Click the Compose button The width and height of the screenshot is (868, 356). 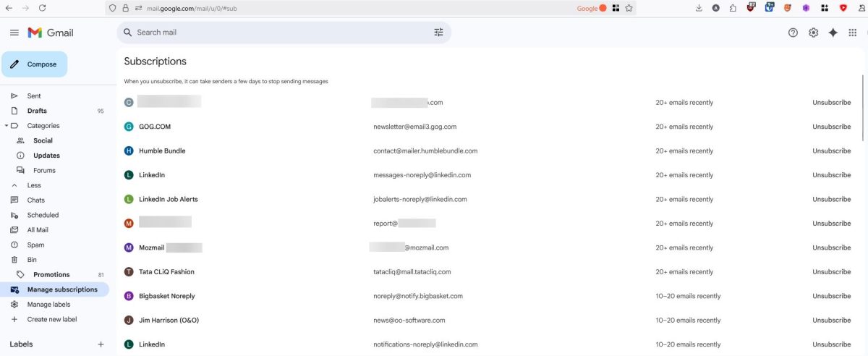(35, 64)
